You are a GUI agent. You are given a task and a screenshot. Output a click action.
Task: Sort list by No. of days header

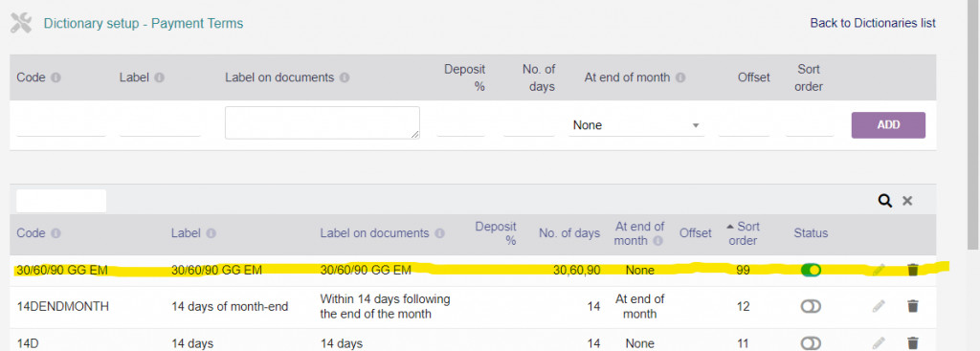569,233
